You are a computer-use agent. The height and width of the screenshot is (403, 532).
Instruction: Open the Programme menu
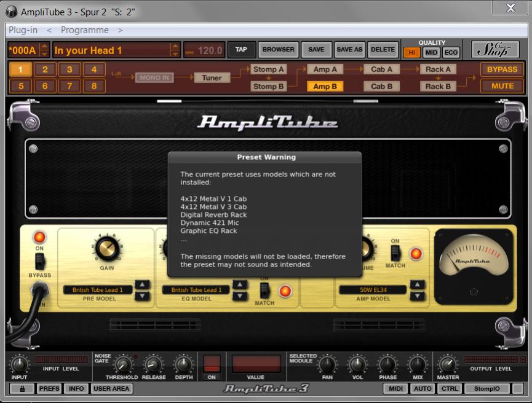coord(84,30)
